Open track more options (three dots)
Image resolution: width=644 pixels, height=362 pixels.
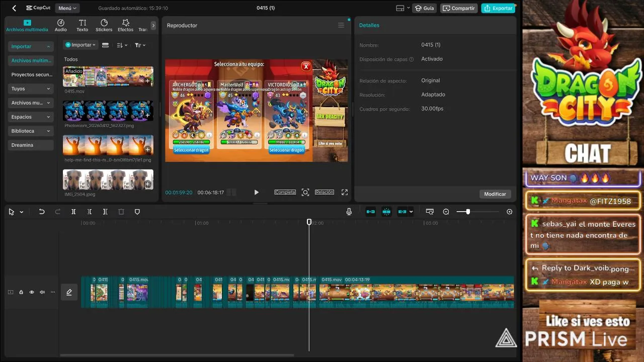[x=53, y=292]
